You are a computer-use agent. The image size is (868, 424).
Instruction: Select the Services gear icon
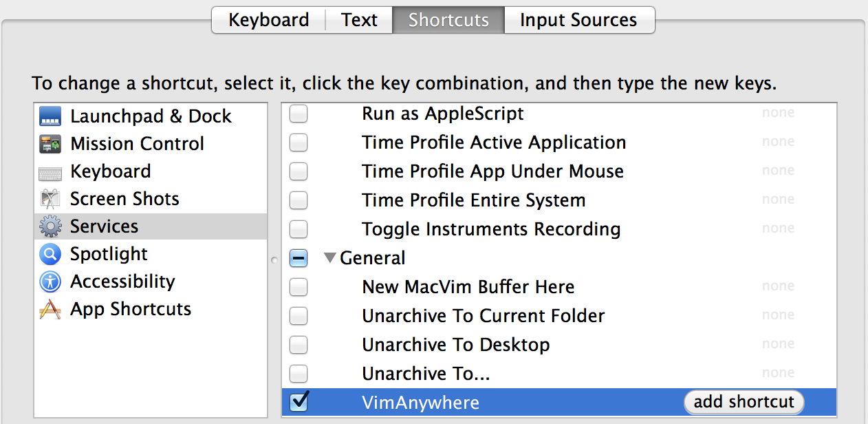point(50,226)
